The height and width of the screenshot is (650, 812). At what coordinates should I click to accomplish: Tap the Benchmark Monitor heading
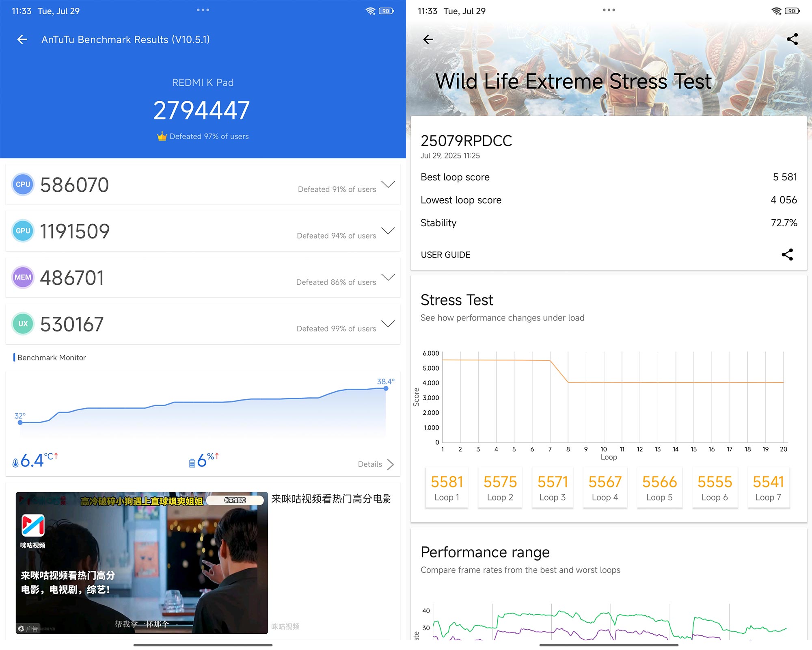coord(52,357)
